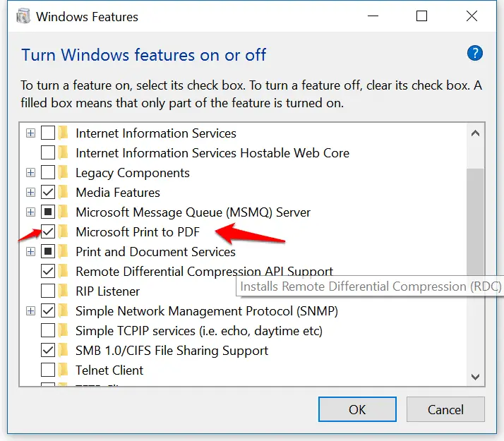Image resolution: width=504 pixels, height=441 pixels.
Task: Click folder icon beside Internet Information Services
Action: click(64, 133)
